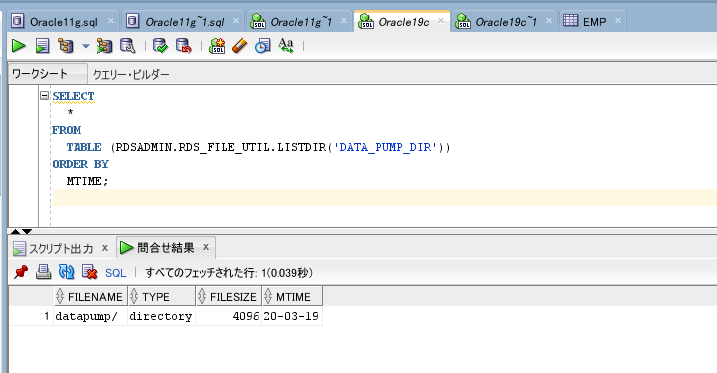Close the Oracle19c~1 tab
717x373 pixels.
[549, 21]
